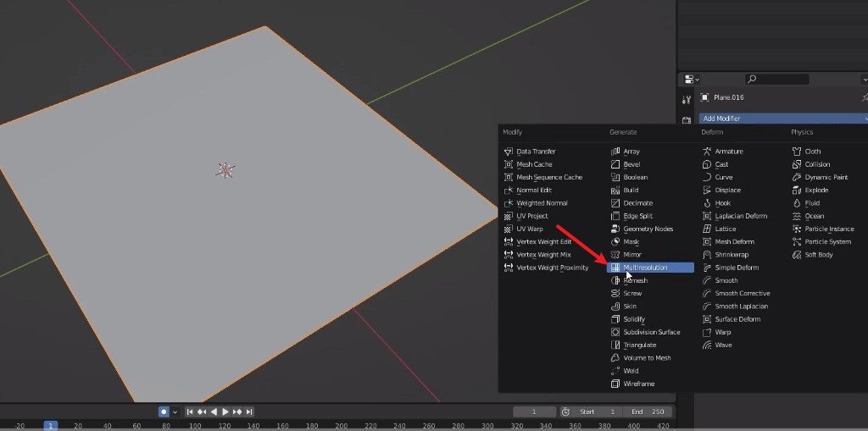Select the Bevel modifier icon
Viewport: 868px width, 431px height.
click(x=615, y=164)
